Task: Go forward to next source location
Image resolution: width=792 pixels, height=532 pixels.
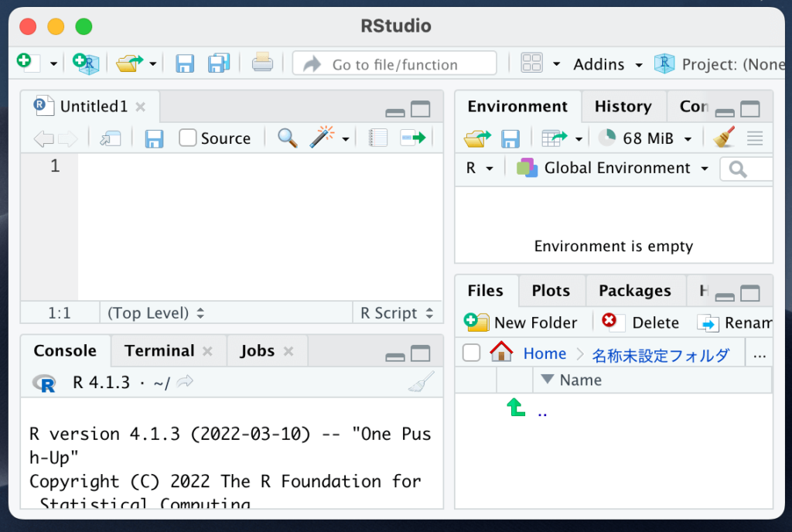Action: 68,138
